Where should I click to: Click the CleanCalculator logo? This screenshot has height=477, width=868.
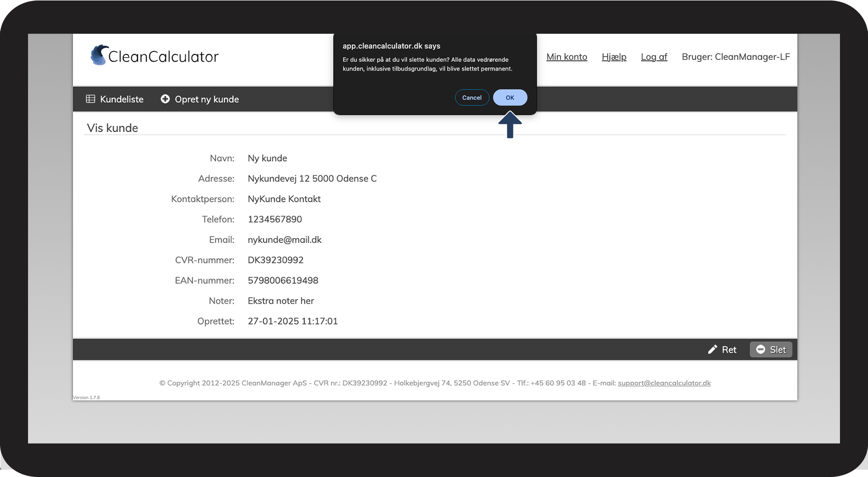point(154,56)
